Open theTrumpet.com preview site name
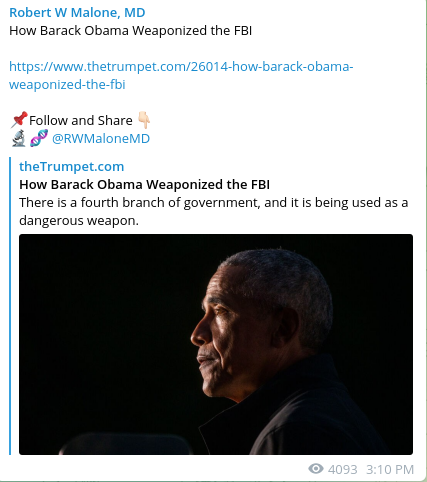 coord(71,166)
